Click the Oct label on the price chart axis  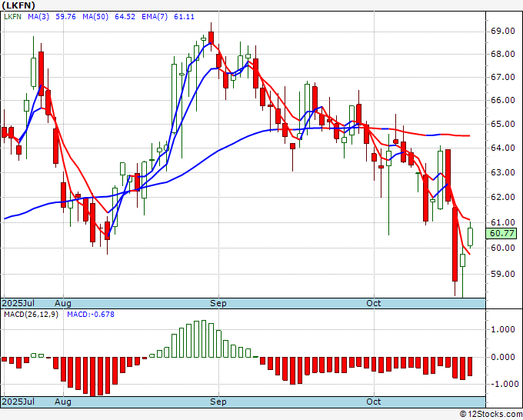tap(374, 303)
